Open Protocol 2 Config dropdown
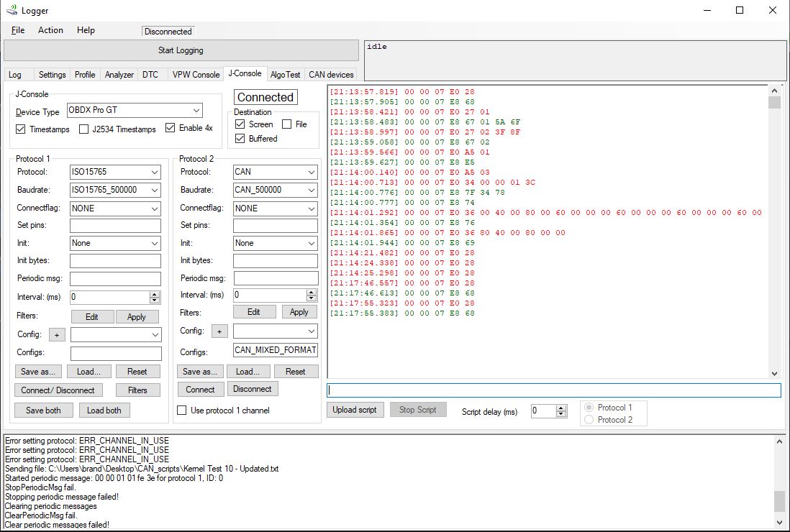The image size is (790, 532). [x=275, y=331]
